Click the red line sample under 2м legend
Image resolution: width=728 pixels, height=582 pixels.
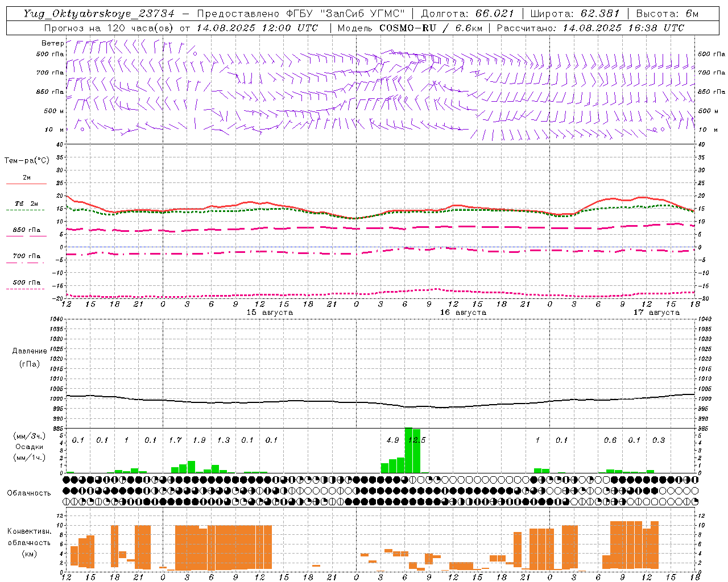[26, 184]
